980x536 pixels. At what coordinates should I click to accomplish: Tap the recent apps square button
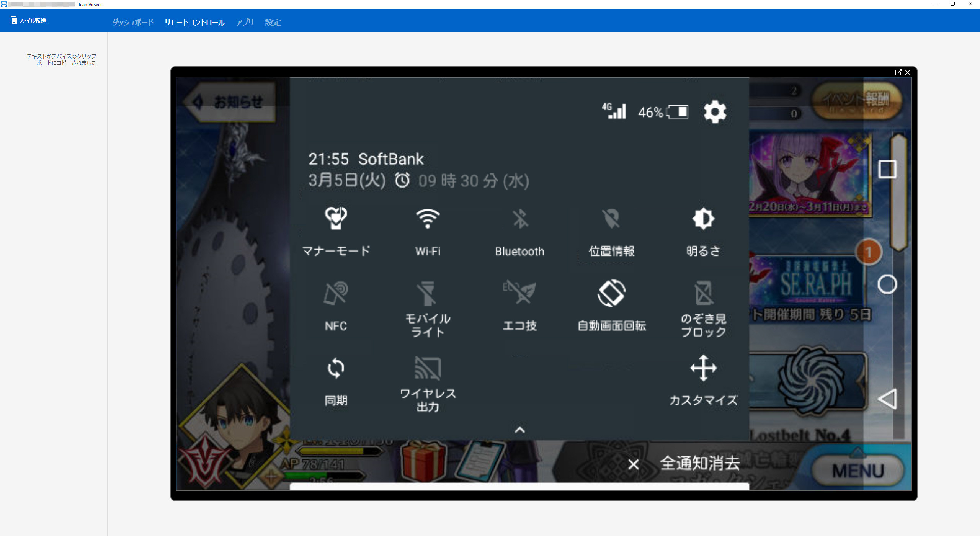click(x=887, y=169)
